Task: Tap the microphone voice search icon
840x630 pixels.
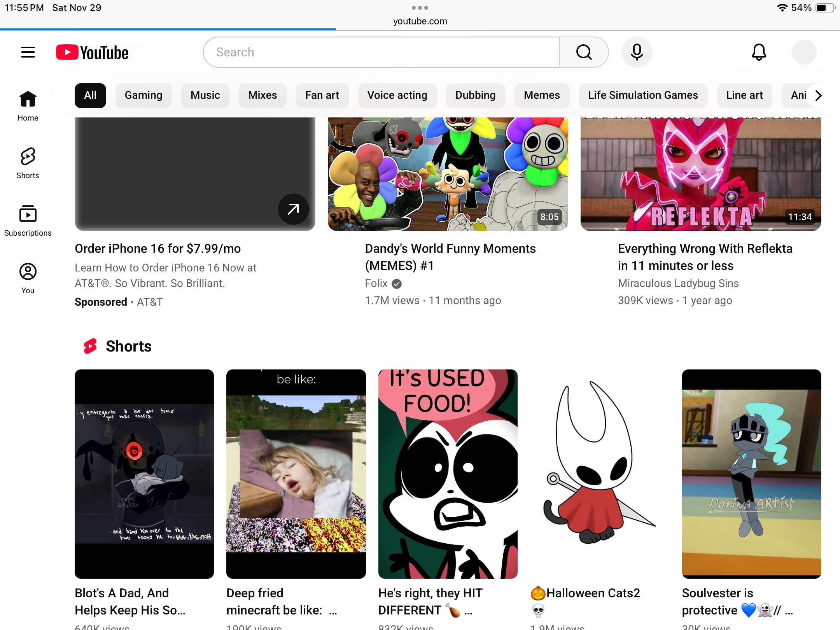Action: click(637, 52)
